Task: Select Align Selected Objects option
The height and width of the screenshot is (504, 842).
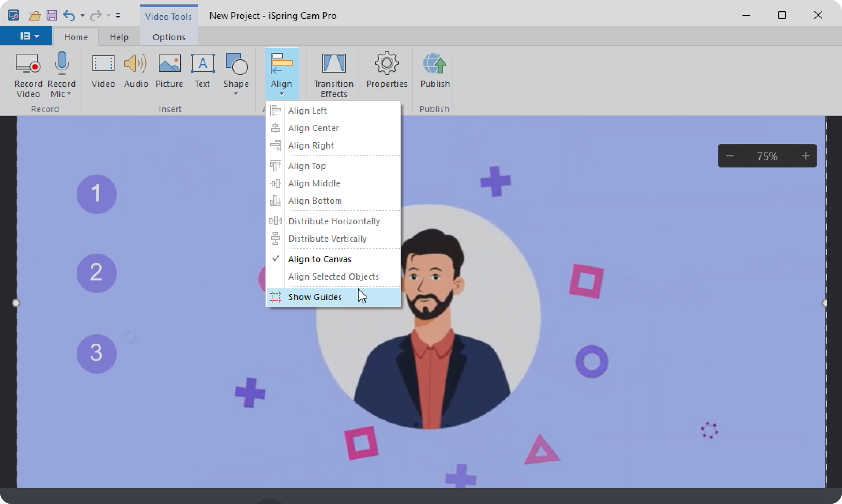Action: [333, 276]
